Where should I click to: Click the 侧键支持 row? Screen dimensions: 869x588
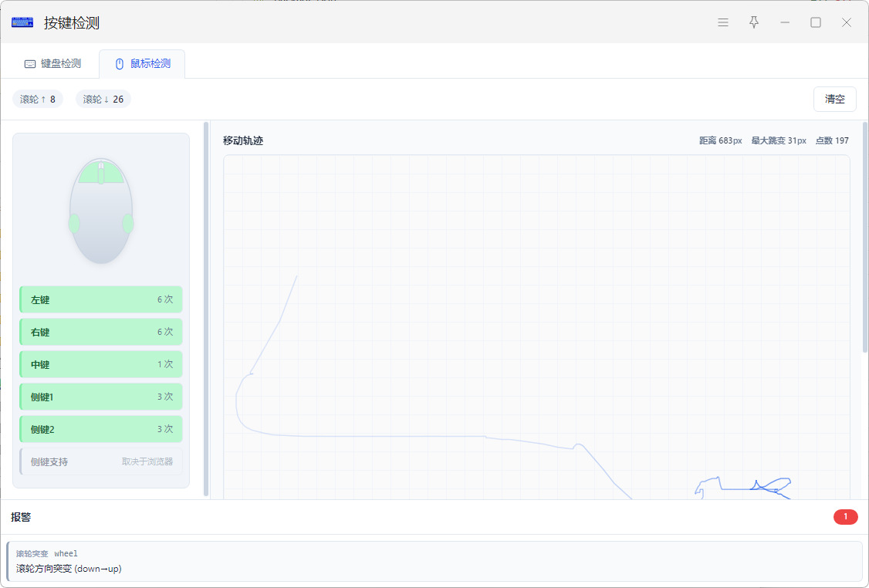click(101, 461)
